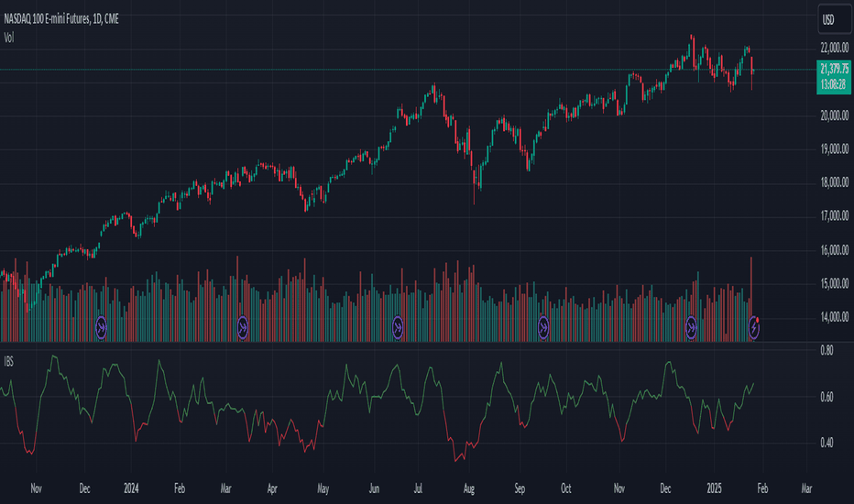Click the Sep label on time axis
854x504 pixels.
(520, 488)
